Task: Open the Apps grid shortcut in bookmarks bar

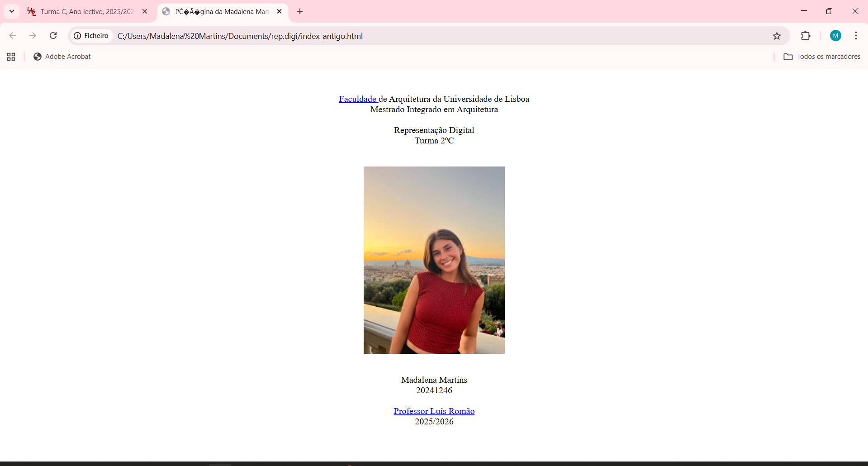Action: pyautogui.click(x=11, y=57)
